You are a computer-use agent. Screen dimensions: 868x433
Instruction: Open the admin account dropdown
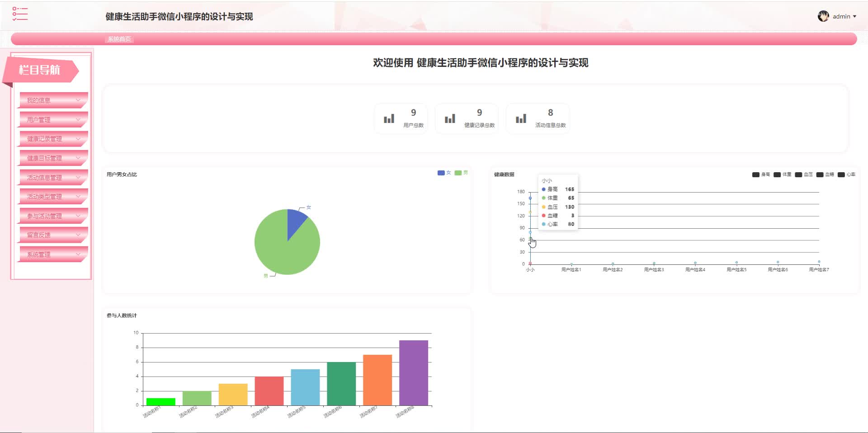[x=844, y=16]
